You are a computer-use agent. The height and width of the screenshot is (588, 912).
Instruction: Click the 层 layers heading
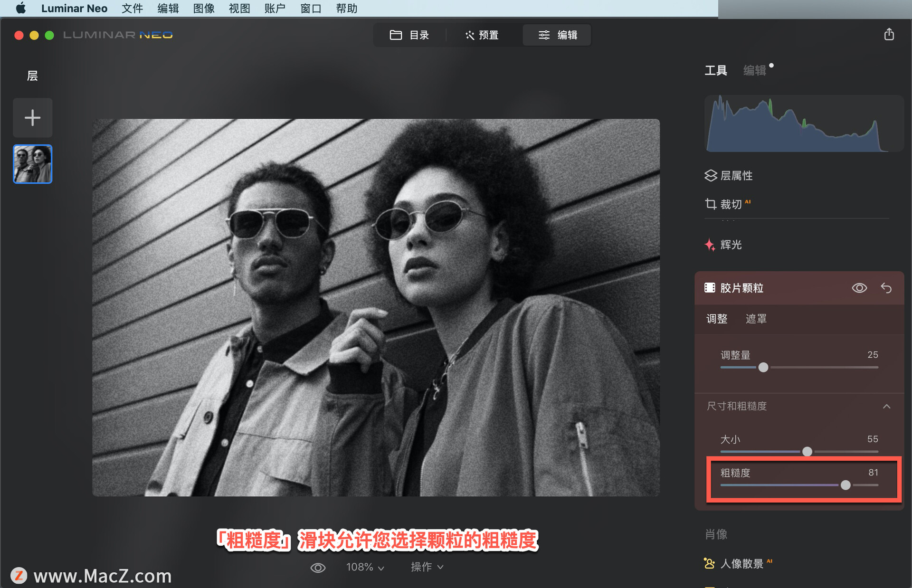[x=32, y=76]
